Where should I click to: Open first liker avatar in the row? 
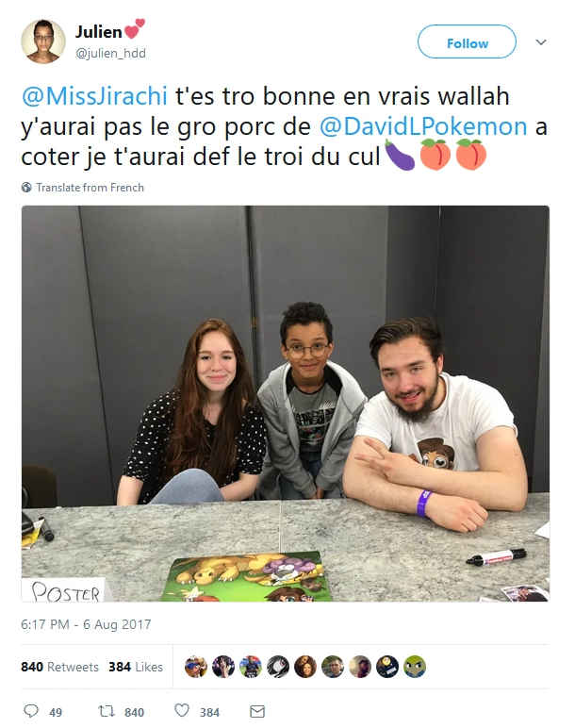tap(196, 667)
